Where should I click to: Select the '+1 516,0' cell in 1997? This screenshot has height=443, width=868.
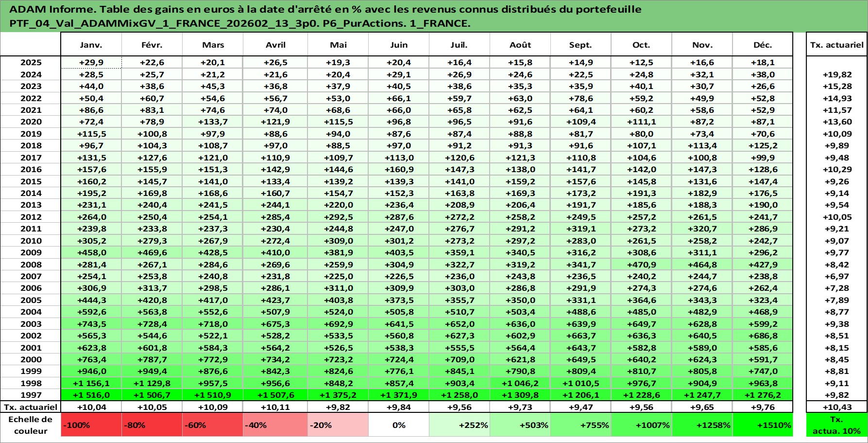(x=91, y=395)
